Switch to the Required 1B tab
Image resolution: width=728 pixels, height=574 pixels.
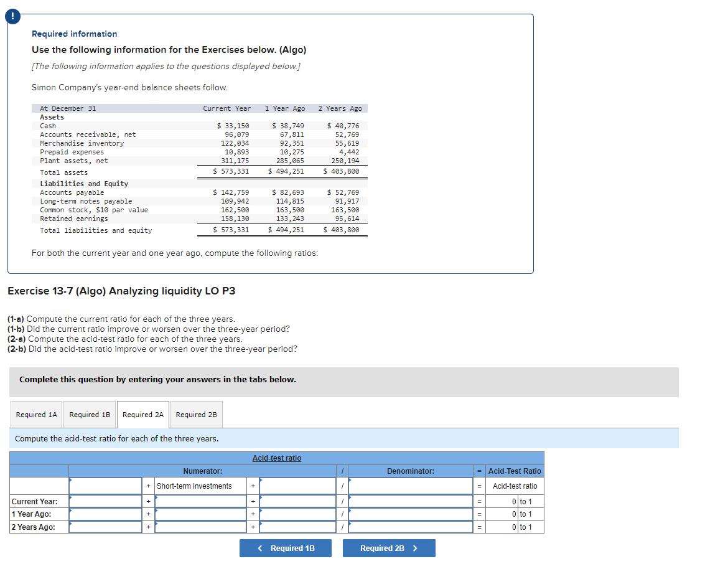pyautogui.click(x=90, y=414)
